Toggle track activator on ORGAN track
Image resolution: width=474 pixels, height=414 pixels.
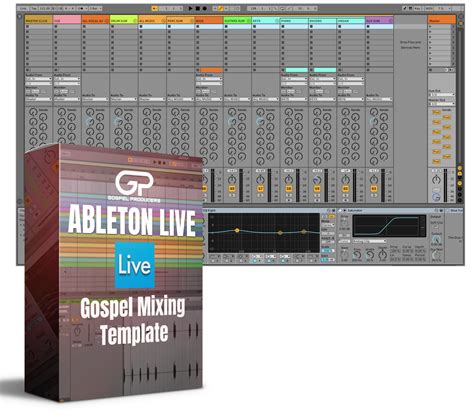tap(345, 189)
